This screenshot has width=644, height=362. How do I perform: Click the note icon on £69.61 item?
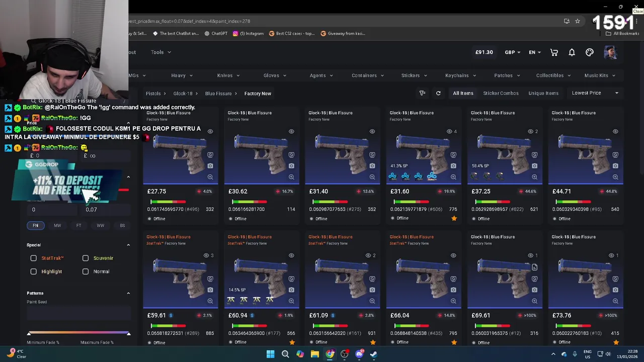tap(534, 267)
